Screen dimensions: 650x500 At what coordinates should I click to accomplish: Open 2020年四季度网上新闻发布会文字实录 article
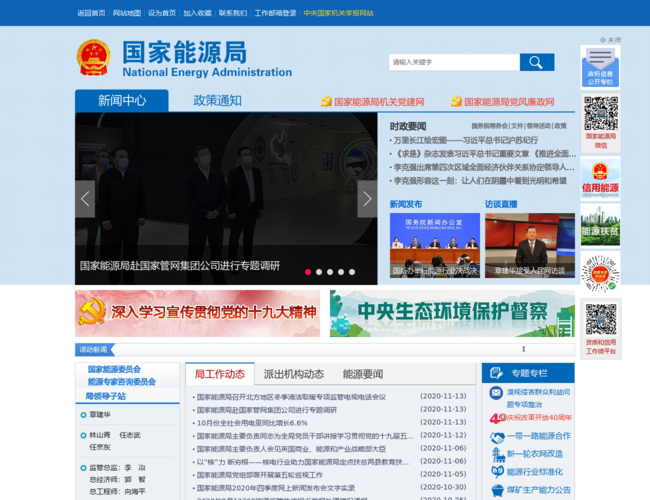[x=276, y=488]
